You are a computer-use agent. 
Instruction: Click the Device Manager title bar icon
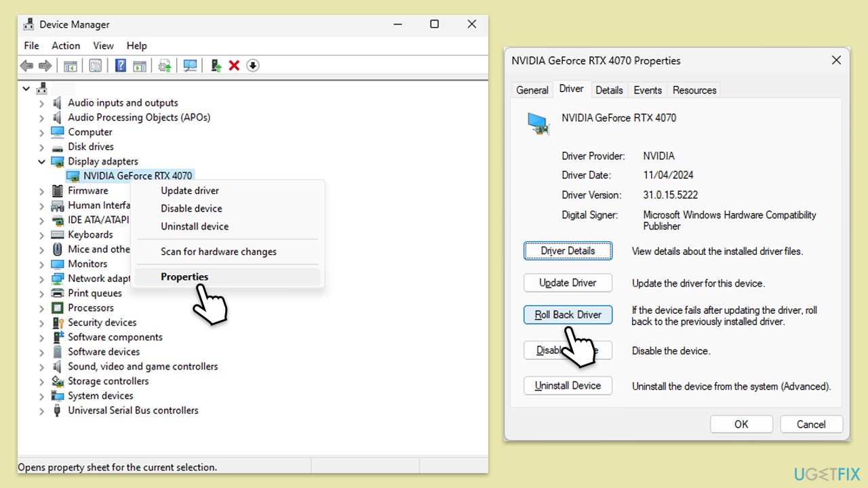tap(29, 24)
